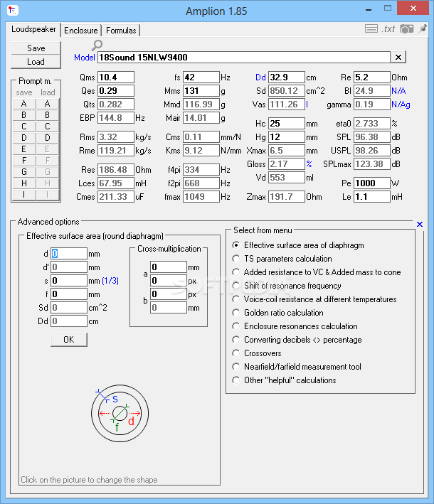Clear model name with the X button
The image size is (434, 504).
click(398, 57)
